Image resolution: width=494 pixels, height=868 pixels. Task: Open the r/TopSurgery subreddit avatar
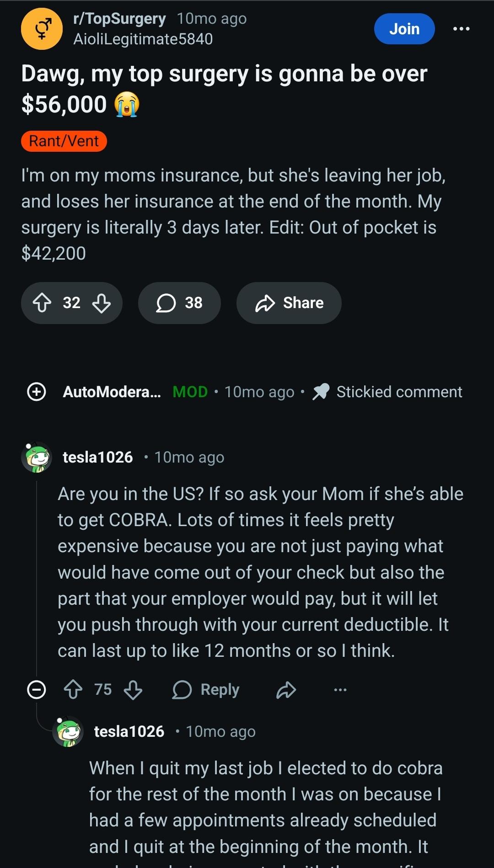coord(42,29)
